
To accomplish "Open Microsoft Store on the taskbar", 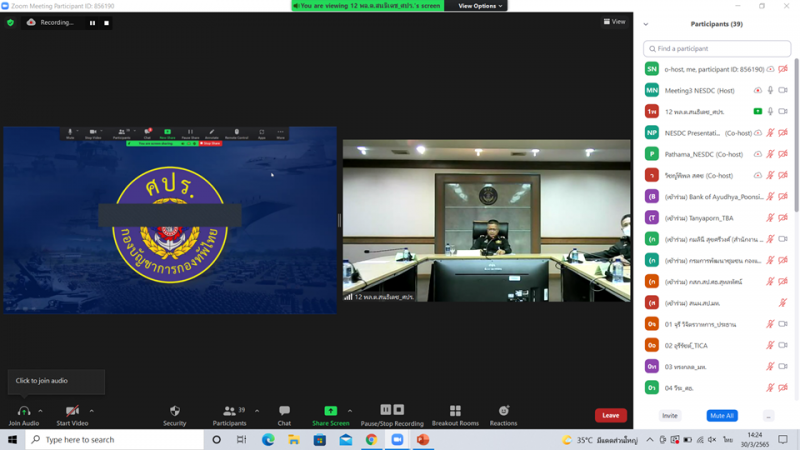I will tap(320, 439).
